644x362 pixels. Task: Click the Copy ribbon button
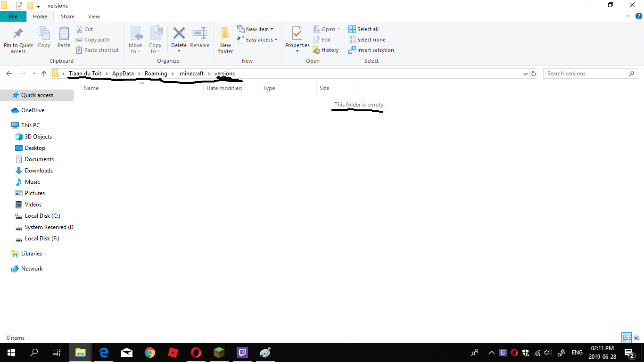44,38
